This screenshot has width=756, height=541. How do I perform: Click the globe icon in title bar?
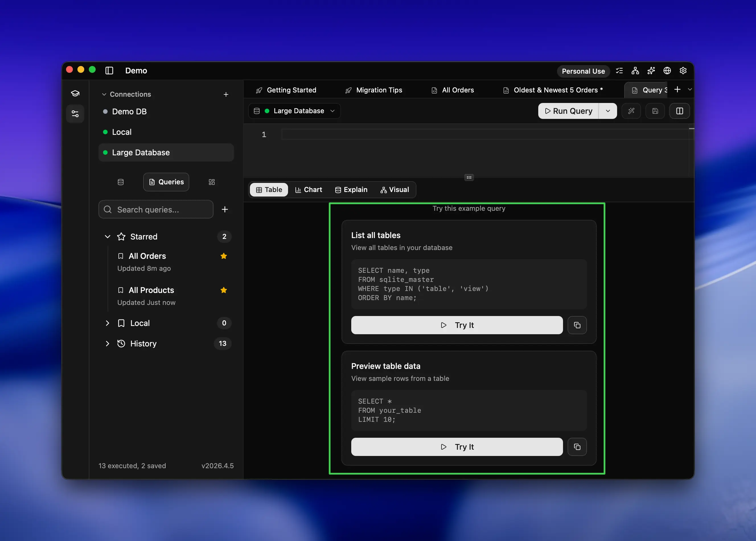click(x=667, y=71)
